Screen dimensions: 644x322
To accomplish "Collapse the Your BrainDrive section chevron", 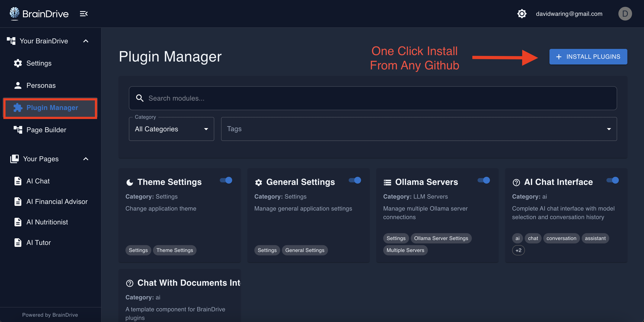I will (x=86, y=41).
